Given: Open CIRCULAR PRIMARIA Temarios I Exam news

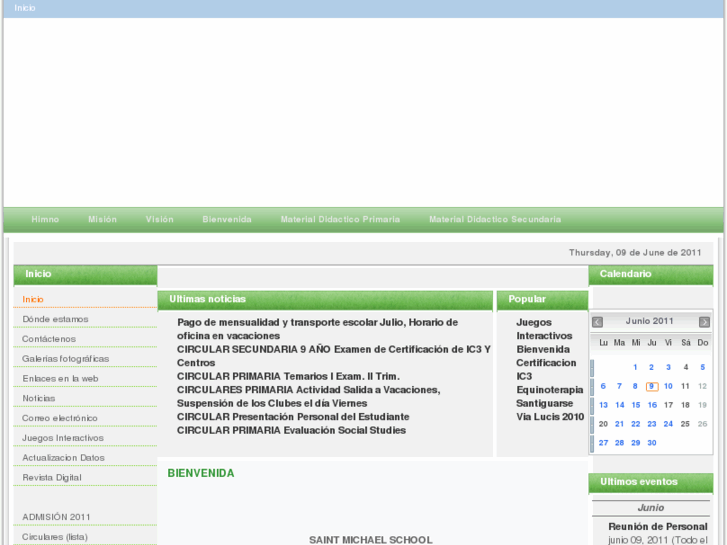Looking at the screenshot, I should pyautogui.click(x=288, y=376).
